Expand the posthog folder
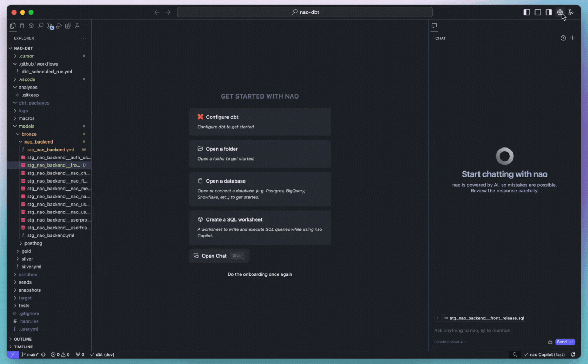This screenshot has width=588, height=364. point(33,243)
